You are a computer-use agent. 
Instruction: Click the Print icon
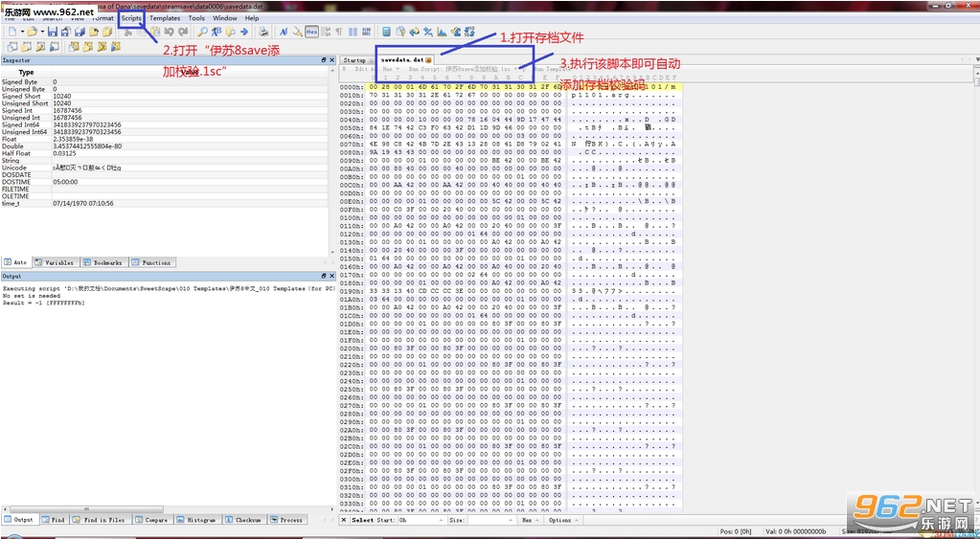(x=263, y=32)
